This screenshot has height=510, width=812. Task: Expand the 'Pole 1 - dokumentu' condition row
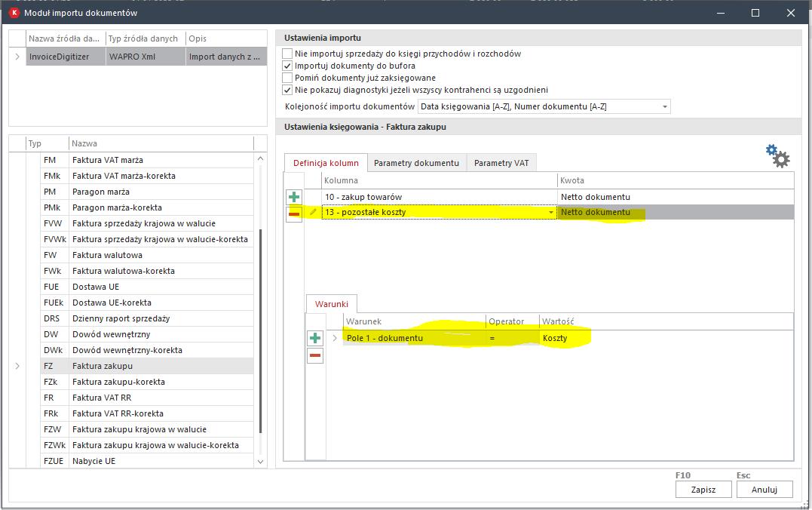pyautogui.click(x=335, y=338)
